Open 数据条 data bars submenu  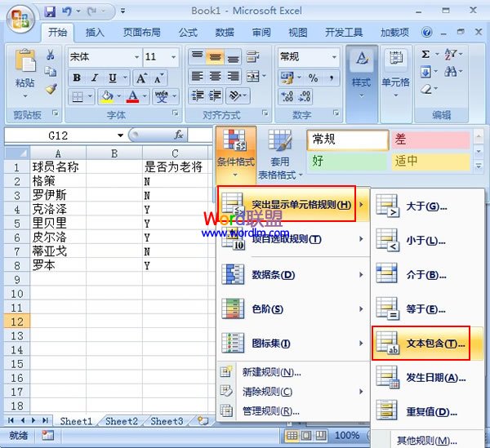pyautogui.click(x=293, y=275)
